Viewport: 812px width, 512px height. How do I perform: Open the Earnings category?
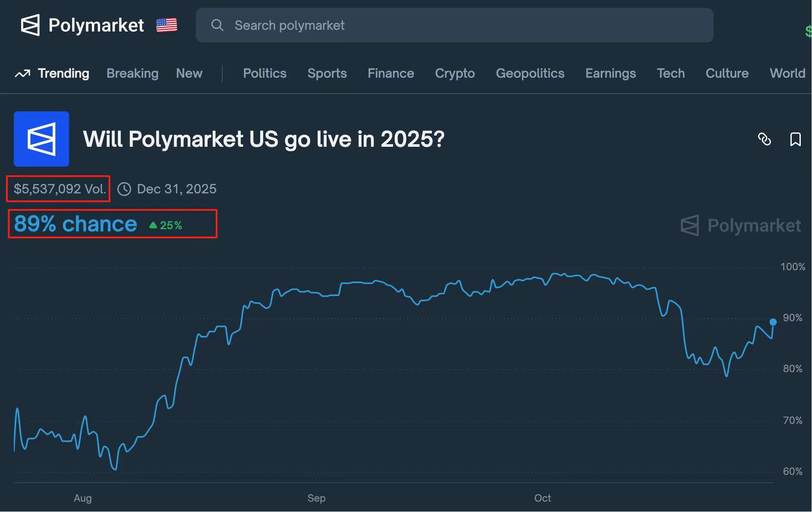click(611, 73)
